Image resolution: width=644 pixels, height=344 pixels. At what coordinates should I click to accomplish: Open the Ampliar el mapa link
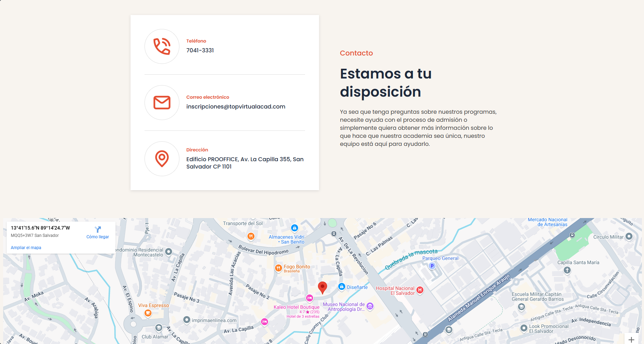coord(26,248)
